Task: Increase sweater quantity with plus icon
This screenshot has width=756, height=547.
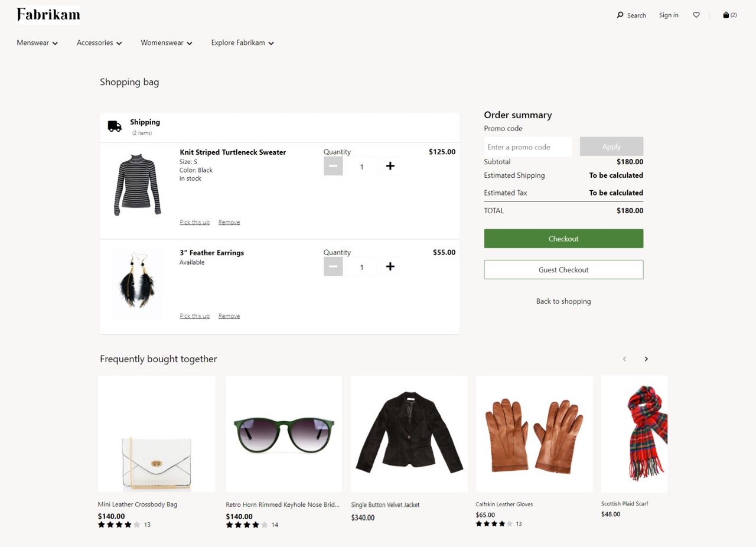Action: click(390, 166)
